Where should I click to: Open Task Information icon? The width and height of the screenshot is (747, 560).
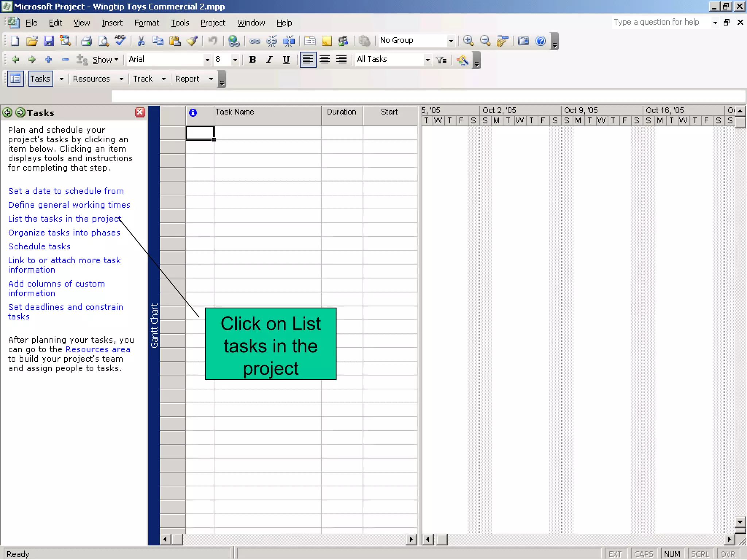pos(310,41)
